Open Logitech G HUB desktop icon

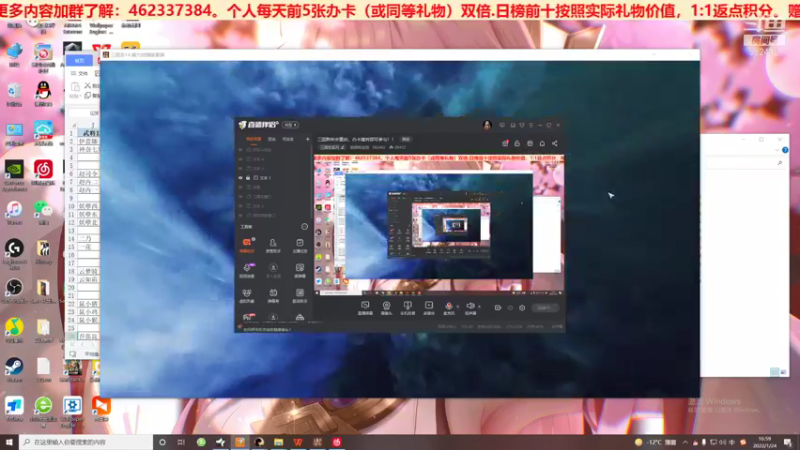[14, 254]
